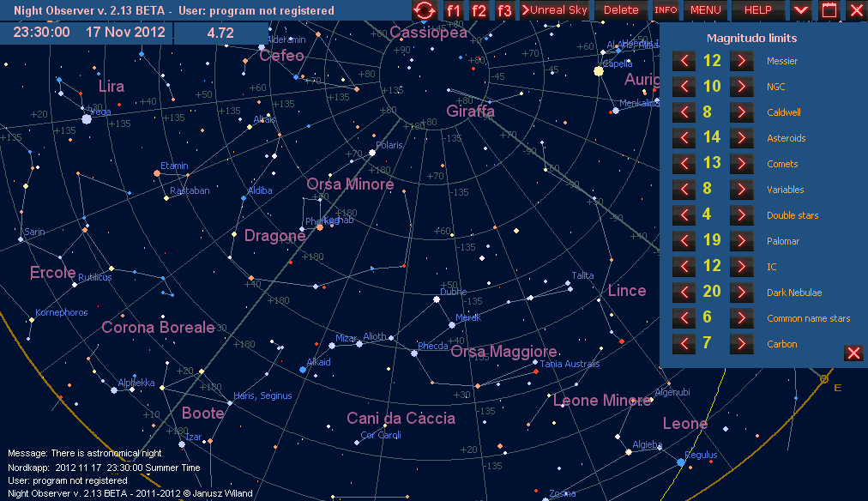Decrease the Comets magnitude limit
Screen dimensions: 868x501
684,164
